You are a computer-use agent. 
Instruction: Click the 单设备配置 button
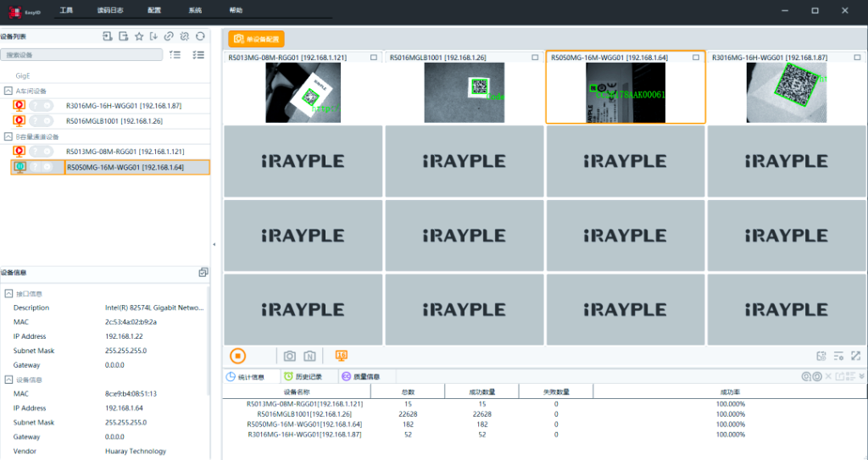point(257,39)
